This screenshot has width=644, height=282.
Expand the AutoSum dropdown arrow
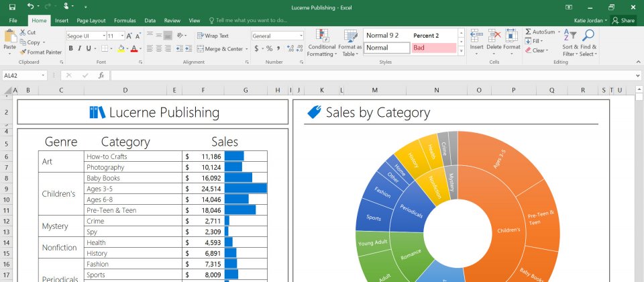pyautogui.click(x=559, y=32)
